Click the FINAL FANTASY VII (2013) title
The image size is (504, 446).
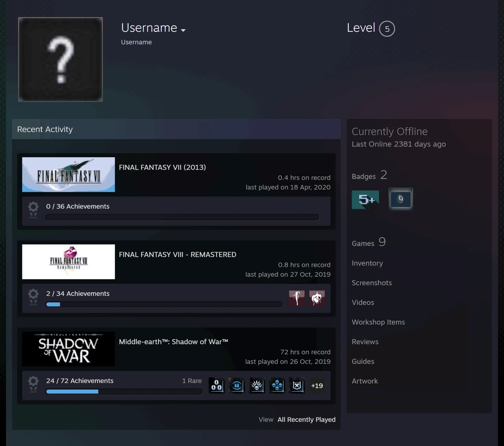(x=162, y=167)
